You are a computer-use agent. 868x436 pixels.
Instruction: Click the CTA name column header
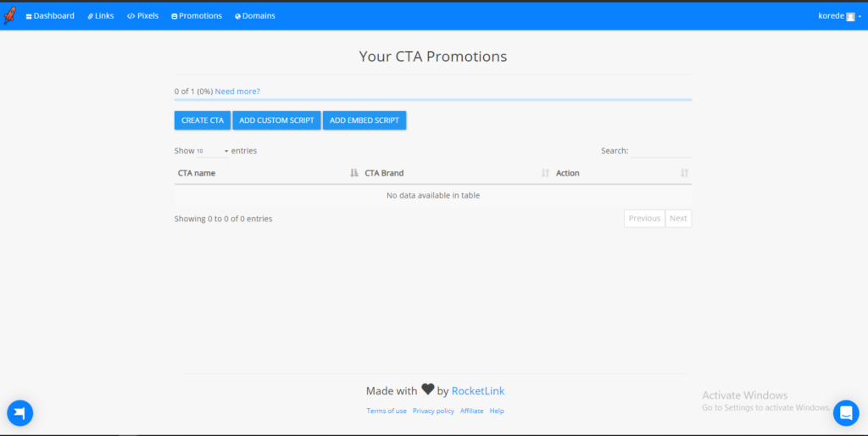tap(268, 173)
